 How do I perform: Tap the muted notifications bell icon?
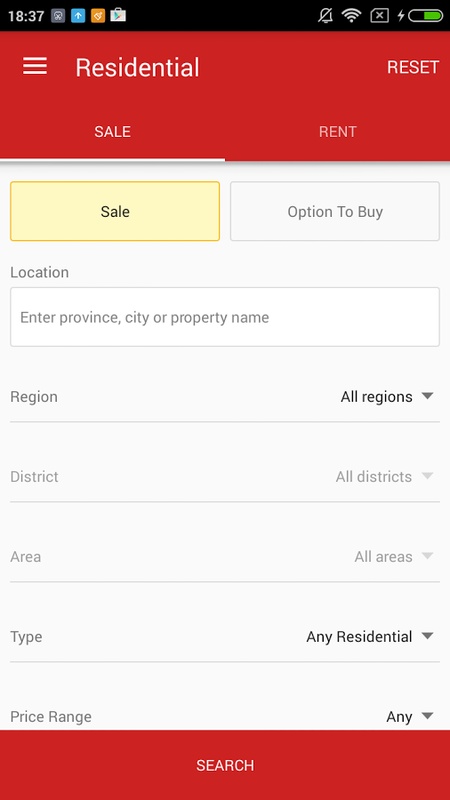[x=325, y=16]
